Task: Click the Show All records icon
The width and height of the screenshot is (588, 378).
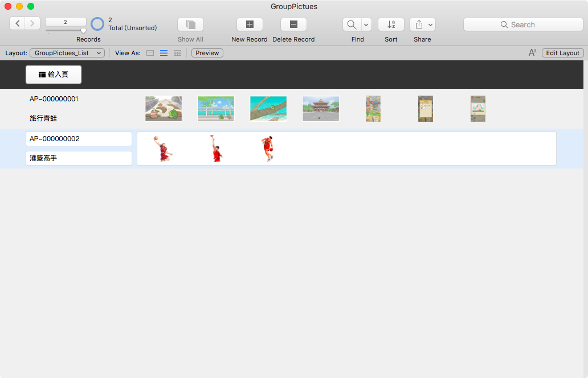Action: [x=190, y=24]
